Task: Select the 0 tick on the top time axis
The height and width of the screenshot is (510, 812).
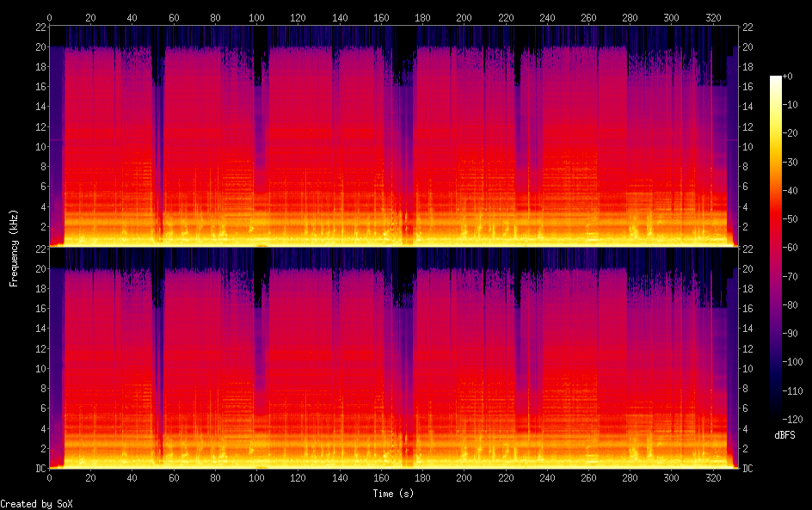Action: click(49, 17)
